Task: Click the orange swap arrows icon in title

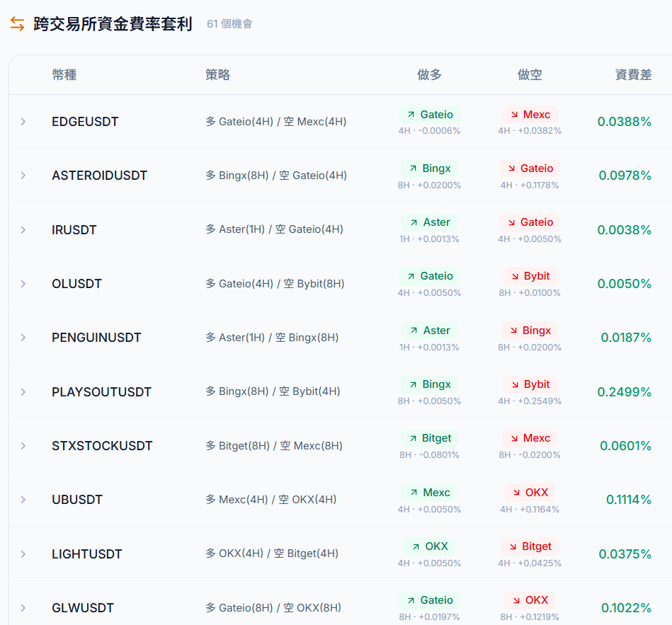Action: pos(17,23)
